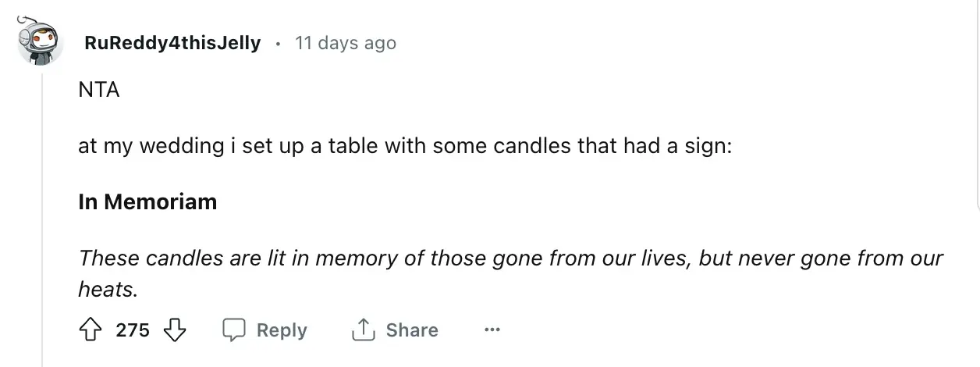Open the three-dot more options menu

tap(492, 330)
